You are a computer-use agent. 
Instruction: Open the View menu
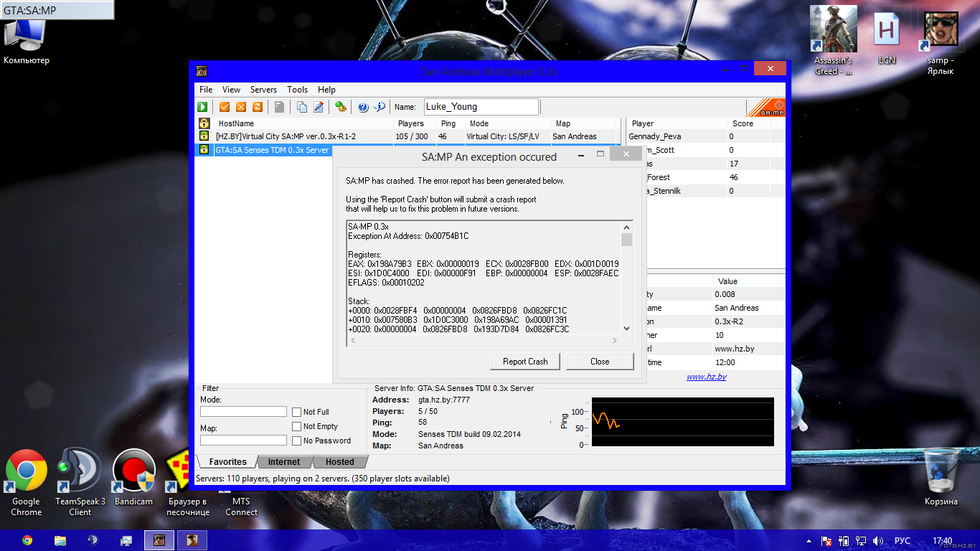point(231,90)
